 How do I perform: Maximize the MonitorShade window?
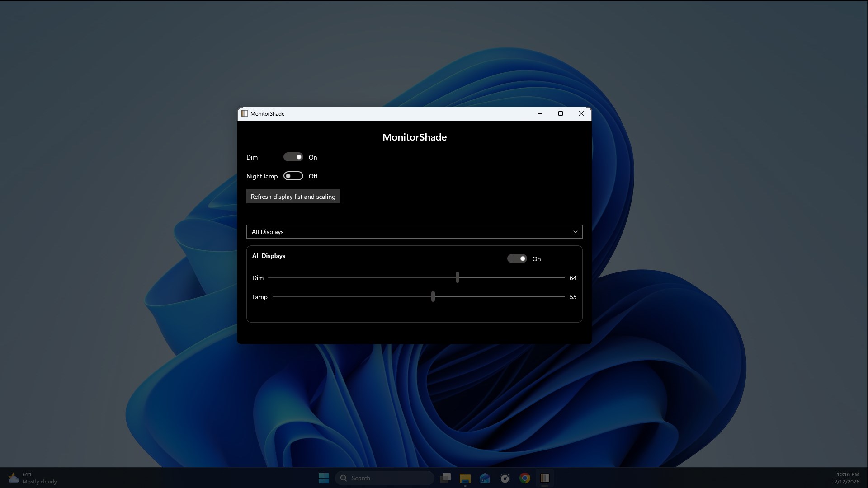(x=561, y=113)
